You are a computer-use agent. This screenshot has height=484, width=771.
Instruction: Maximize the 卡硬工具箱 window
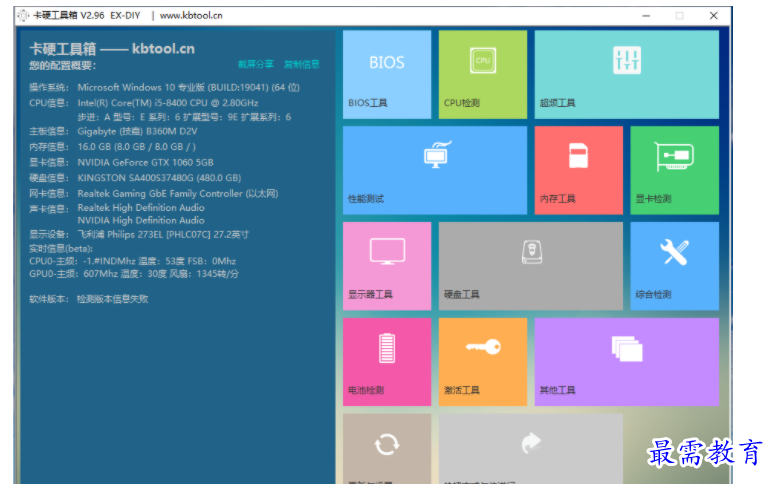point(680,16)
